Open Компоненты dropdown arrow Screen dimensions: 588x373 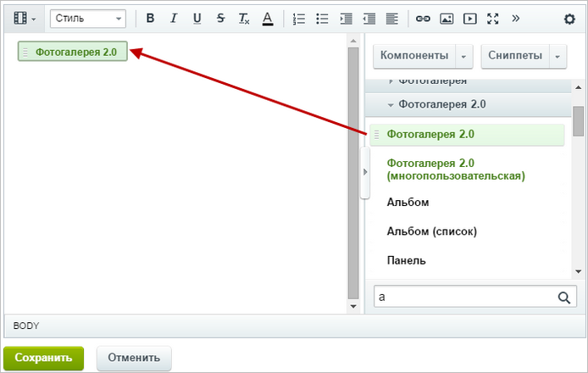tap(463, 56)
